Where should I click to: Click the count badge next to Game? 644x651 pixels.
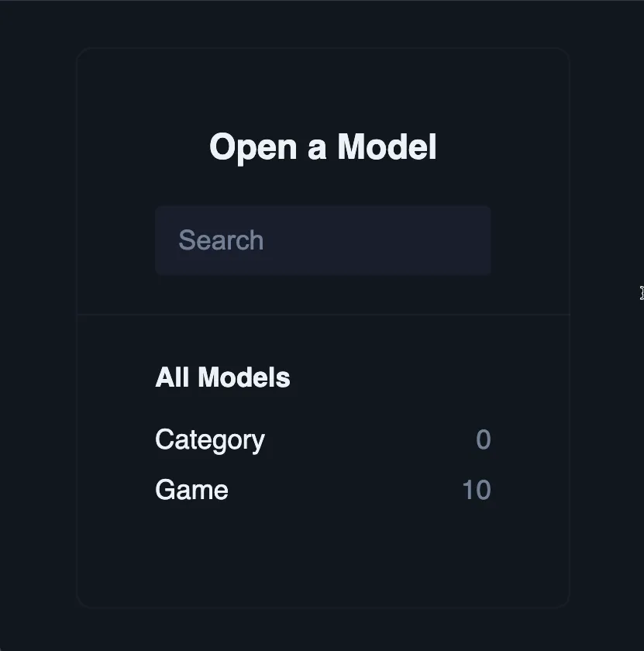(x=478, y=490)
